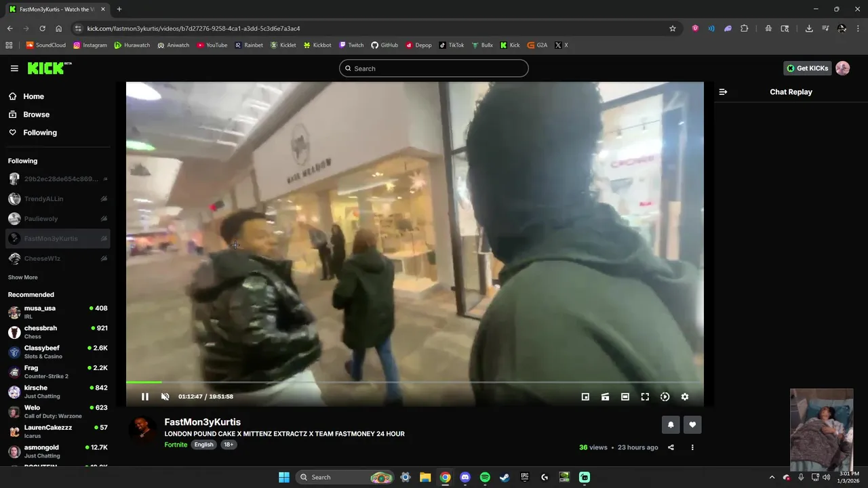This screenshot has height=488, width=868.
Task: Click the pink shield extension icon
Action: 695,28
